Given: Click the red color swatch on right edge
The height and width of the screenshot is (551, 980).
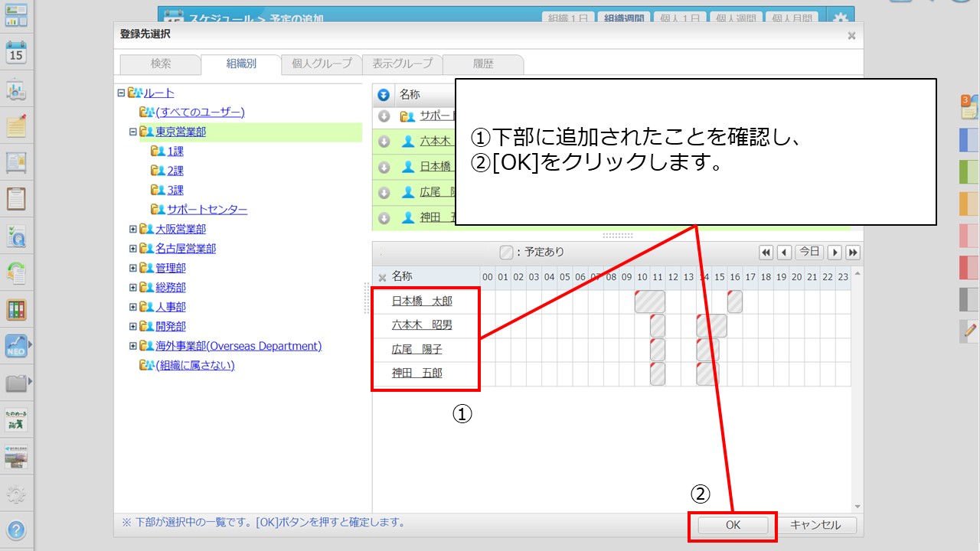Looking at the screenshot, I should 969,268.
